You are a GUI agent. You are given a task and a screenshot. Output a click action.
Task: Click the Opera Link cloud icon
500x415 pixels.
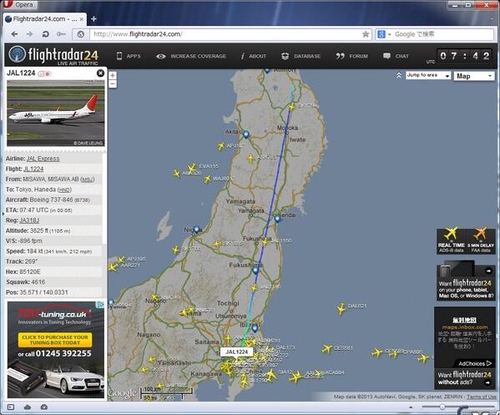pyautogui.click(x=28, y=407)
